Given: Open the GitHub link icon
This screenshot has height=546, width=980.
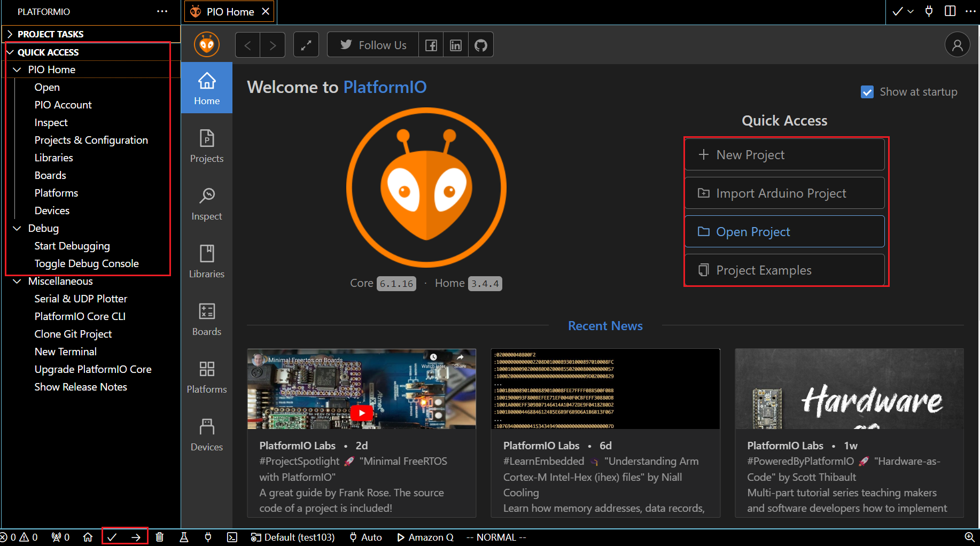Looking at the screenshot, I should [x=481, y=45].
